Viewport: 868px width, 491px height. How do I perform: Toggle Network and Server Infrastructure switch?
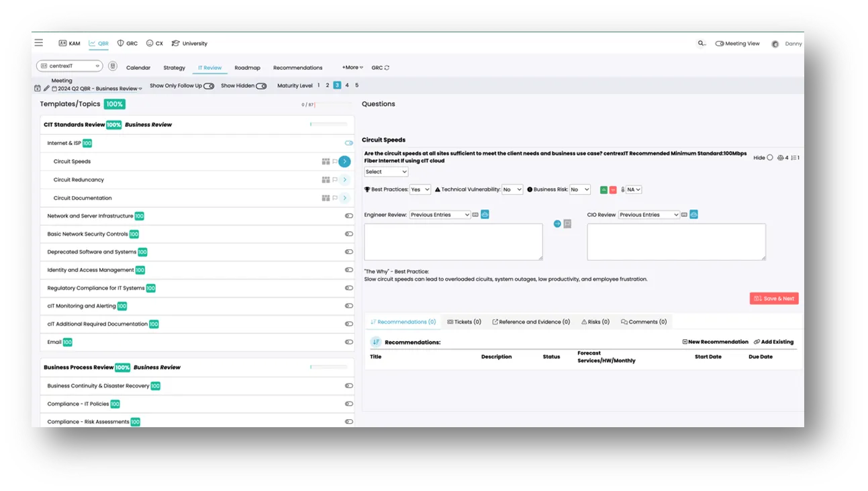coord(349,216)
